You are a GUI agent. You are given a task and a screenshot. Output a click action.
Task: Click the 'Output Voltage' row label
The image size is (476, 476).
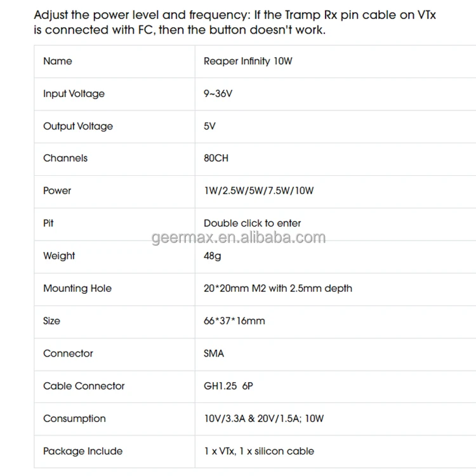77,126
